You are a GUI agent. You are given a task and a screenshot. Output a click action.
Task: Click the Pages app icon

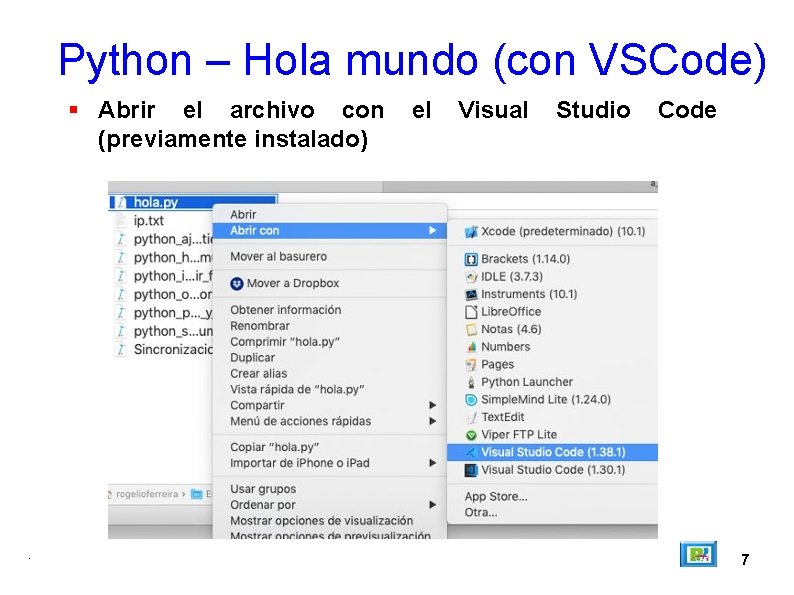[x=471, y=365]
